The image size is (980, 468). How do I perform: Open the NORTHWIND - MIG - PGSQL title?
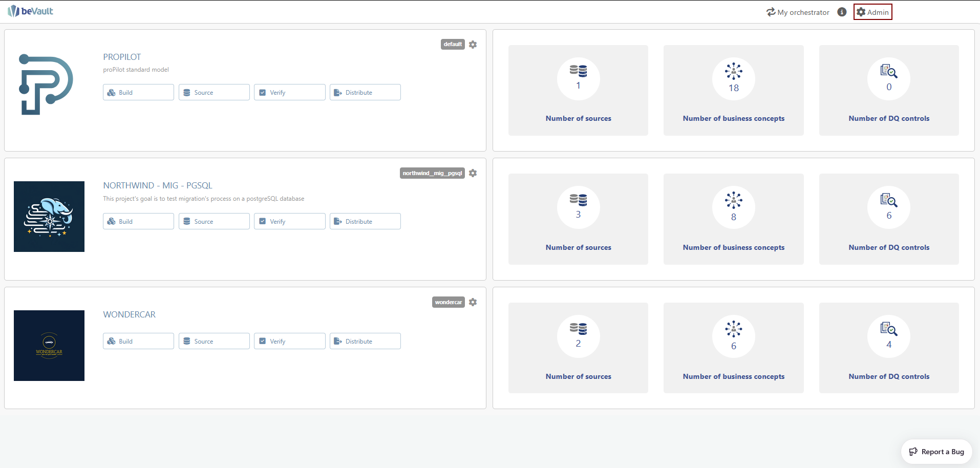click(x=158, y=185)
